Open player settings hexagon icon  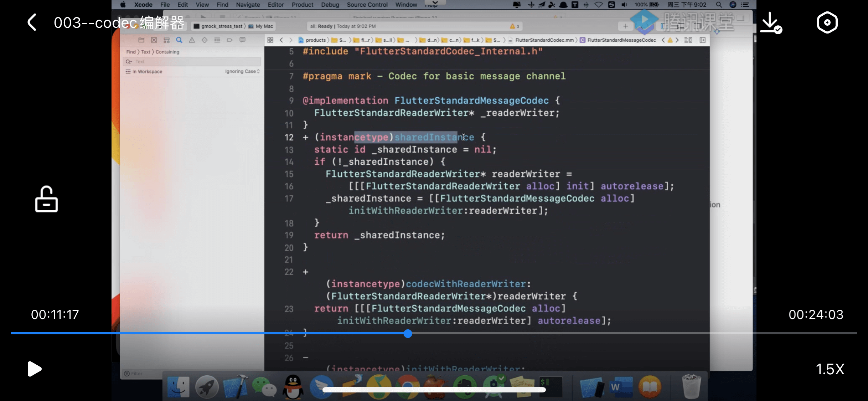click(827, 22)
